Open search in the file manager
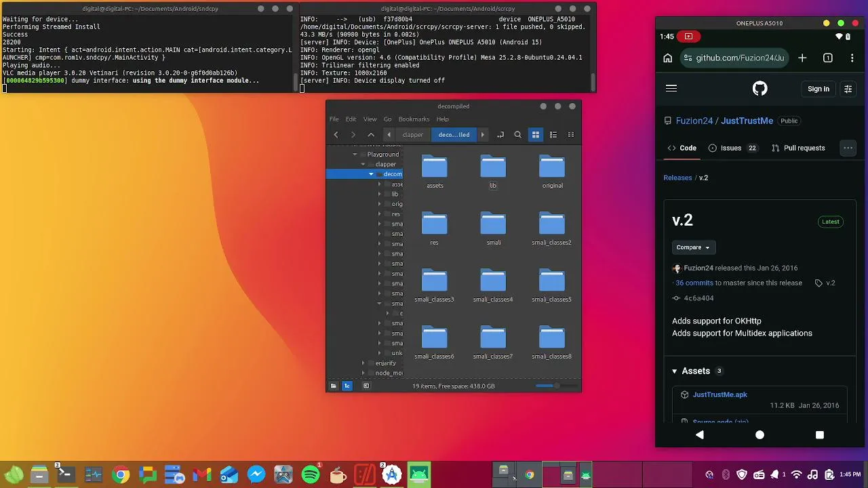868x488 pixels. [518, 135]
